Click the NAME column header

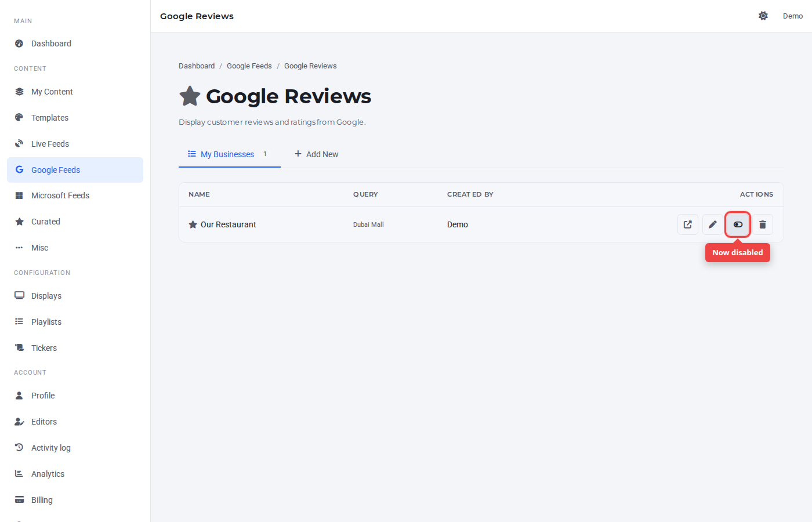pyautogui.click(x=199, y=194)
